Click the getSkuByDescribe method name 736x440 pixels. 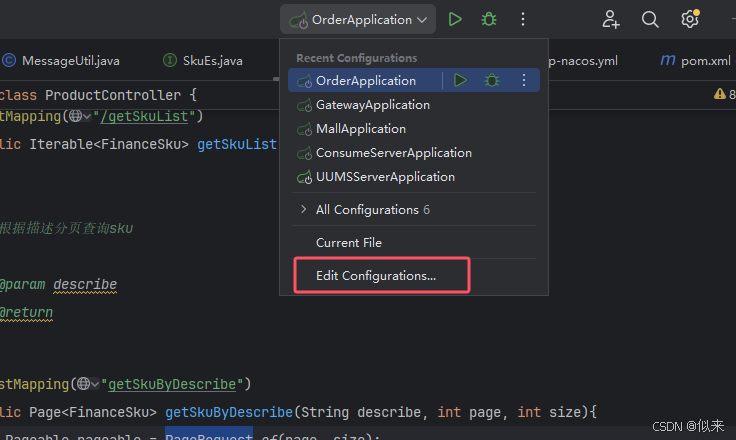point(229,412)
